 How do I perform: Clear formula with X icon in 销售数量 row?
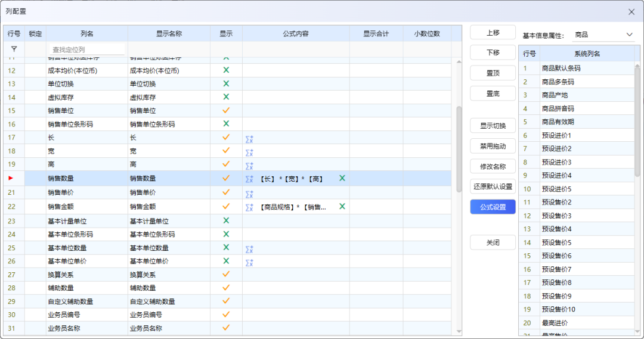342,178
